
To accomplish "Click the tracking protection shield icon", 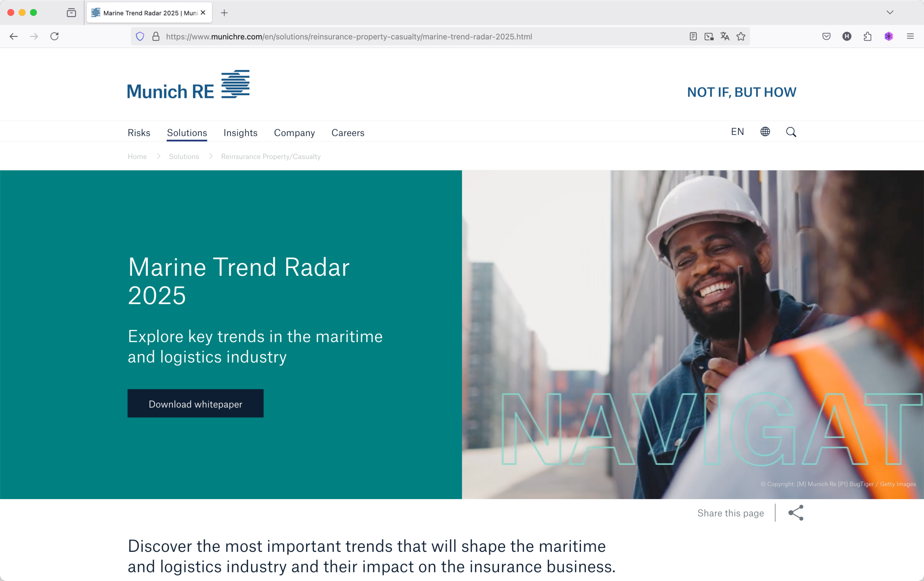I will click(140, 36).
